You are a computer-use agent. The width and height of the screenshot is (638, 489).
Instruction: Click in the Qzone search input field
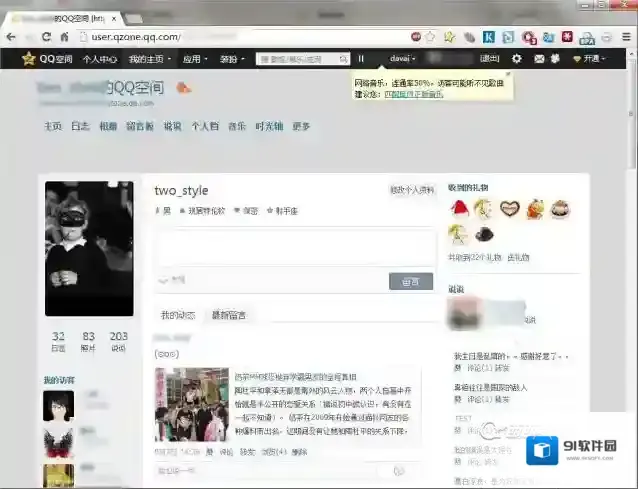(x=295, y=59)
